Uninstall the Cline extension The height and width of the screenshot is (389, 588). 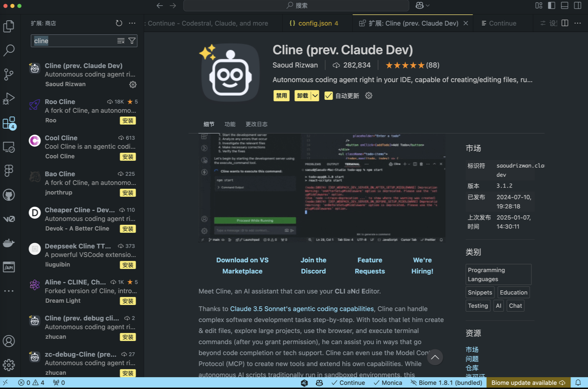(303, 96)
